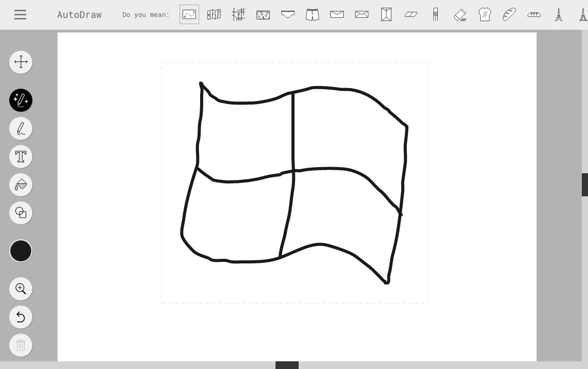This screenshot has width=588, height=369.
Task: Choose the polka-dot patterned shorts suggestion
Action: coord(263,15)
